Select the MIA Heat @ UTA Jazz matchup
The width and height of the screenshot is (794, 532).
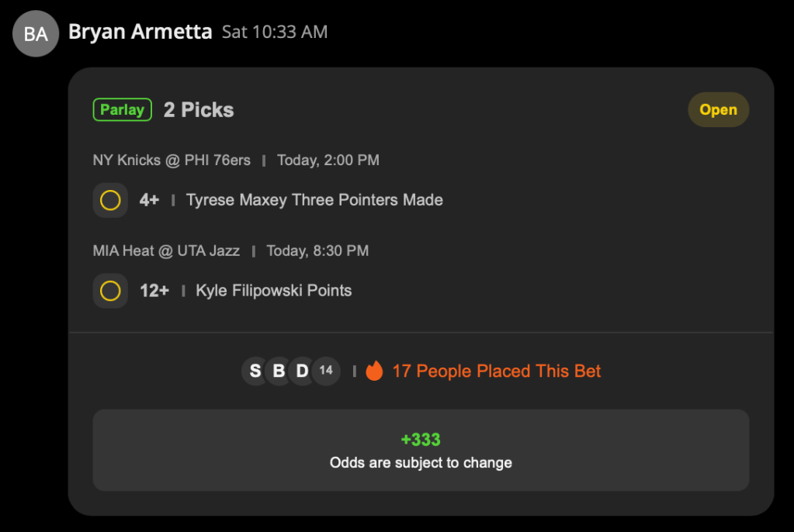click(x=166, y=250)
